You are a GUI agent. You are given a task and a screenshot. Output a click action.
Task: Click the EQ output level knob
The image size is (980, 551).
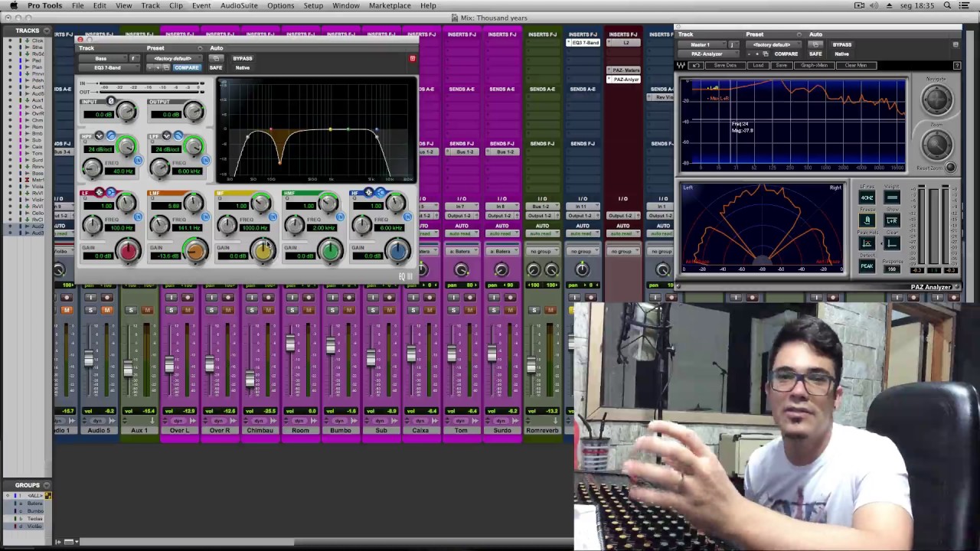[x=194, y=112]
